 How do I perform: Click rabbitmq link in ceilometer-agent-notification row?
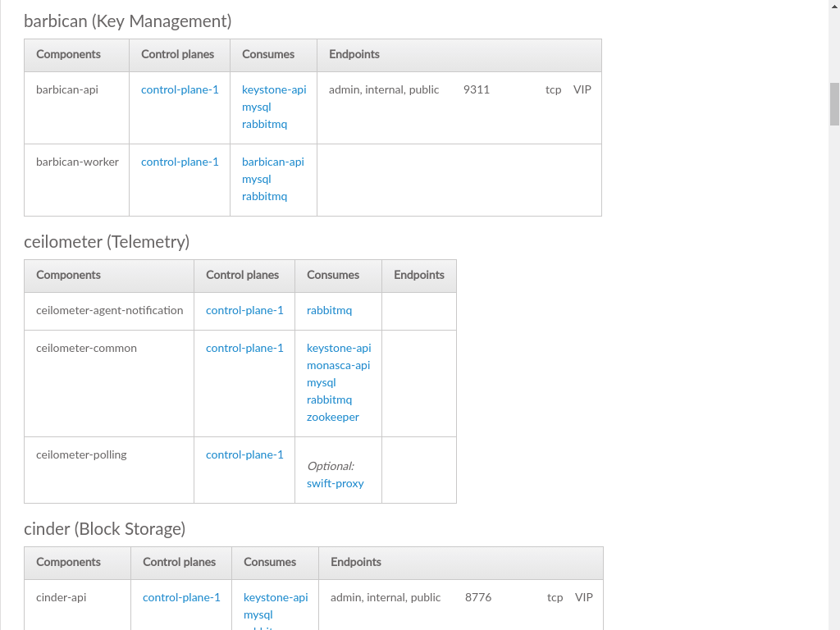(329, 310)
